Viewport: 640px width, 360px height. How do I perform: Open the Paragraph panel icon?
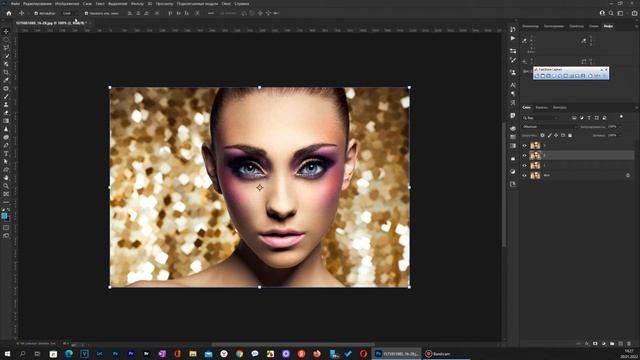(513, 94)
